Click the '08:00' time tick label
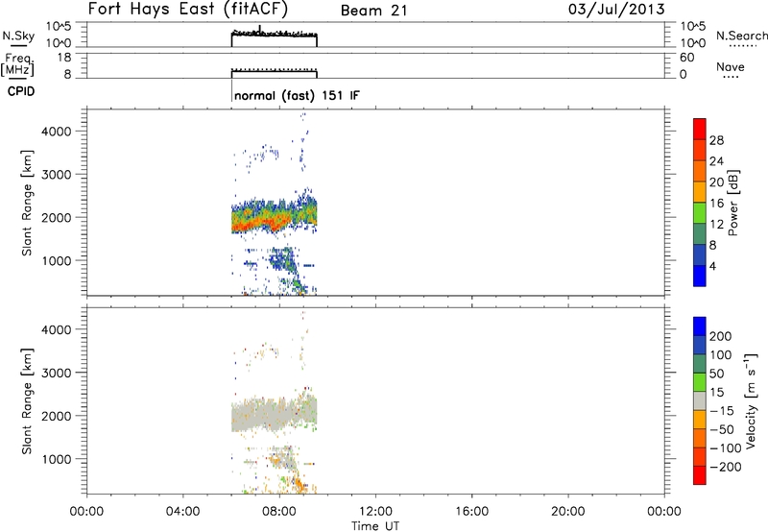The image size is (768, 532). (x=279, y=512)
